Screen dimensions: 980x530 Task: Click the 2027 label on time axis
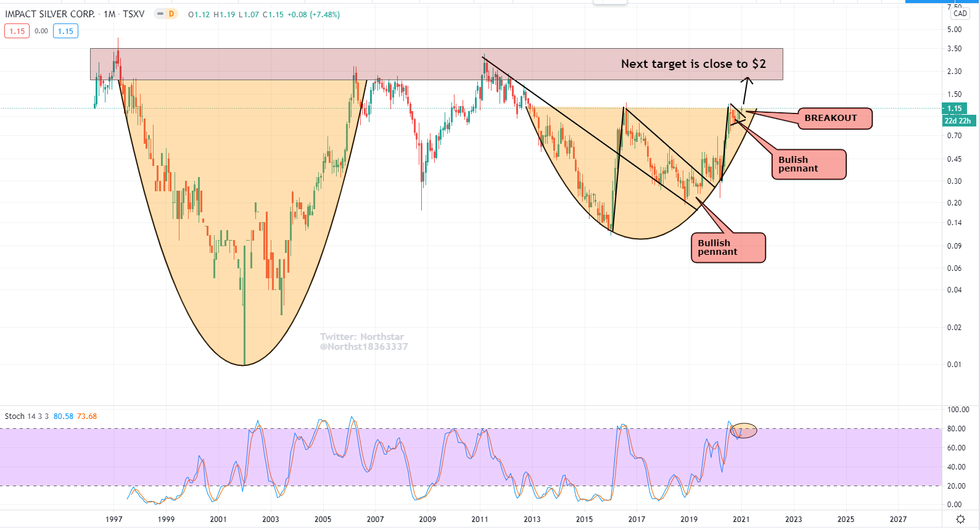tap(898, 520)
